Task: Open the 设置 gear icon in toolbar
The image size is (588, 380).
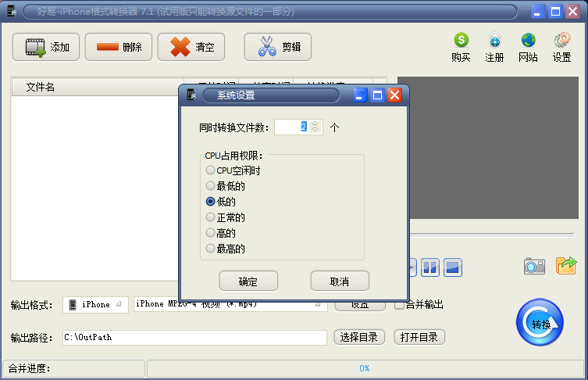Action: coord(561,48)
